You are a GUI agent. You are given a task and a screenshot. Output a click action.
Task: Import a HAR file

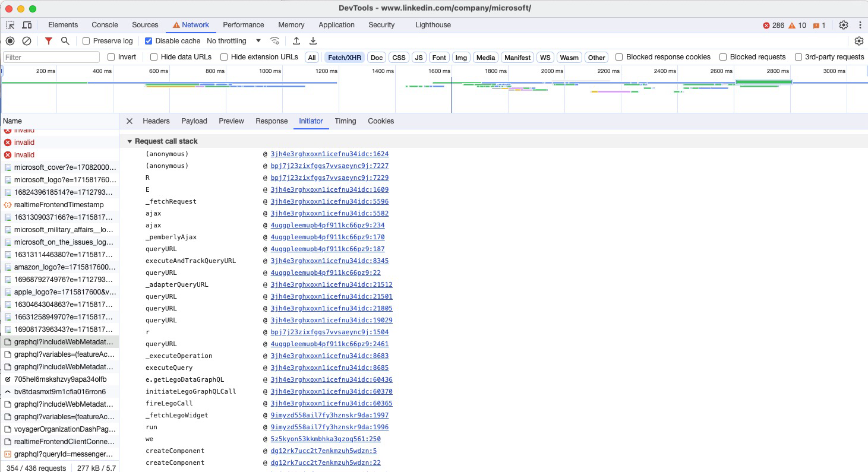click(296, 41)
